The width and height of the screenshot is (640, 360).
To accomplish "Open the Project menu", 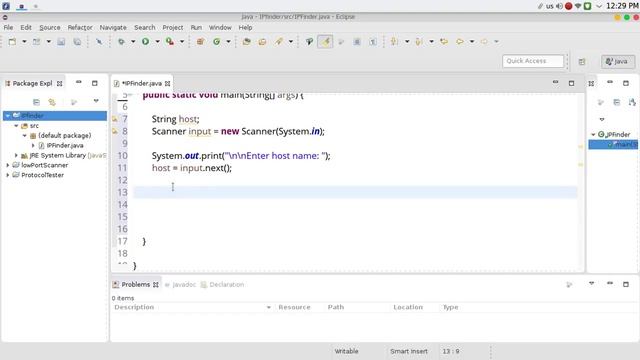I will tap(173, 27).
